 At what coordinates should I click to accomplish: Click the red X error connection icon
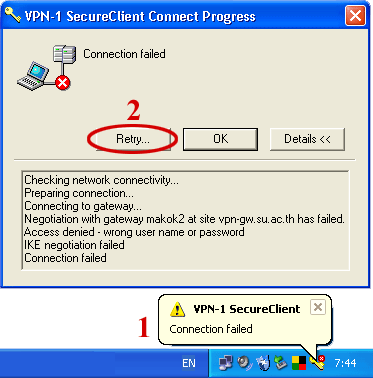click(62, 82)
